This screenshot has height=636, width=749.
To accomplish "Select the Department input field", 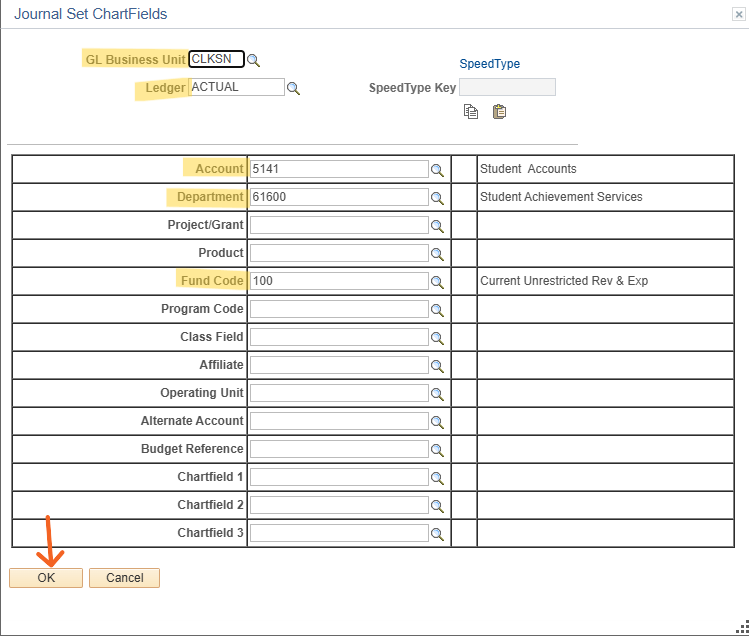I will point(338,197).
